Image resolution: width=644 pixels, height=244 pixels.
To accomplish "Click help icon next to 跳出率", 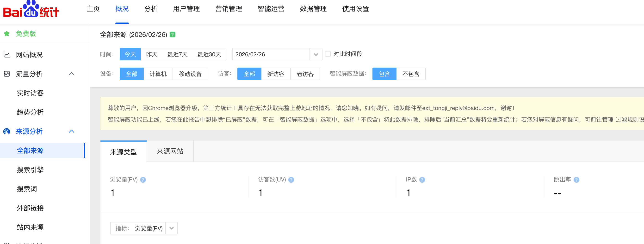I will click(x=576, y=180).
